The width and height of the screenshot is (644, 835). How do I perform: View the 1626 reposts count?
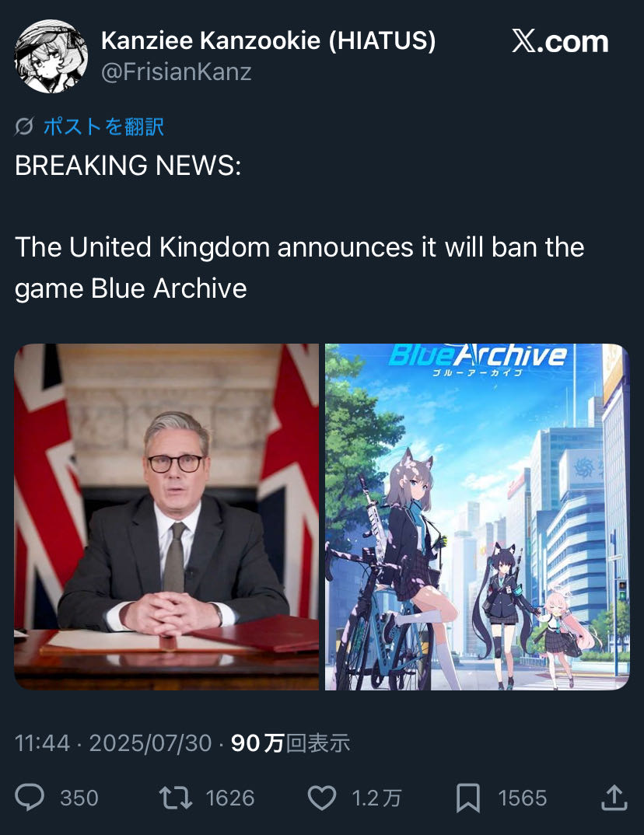click(230, 798)
